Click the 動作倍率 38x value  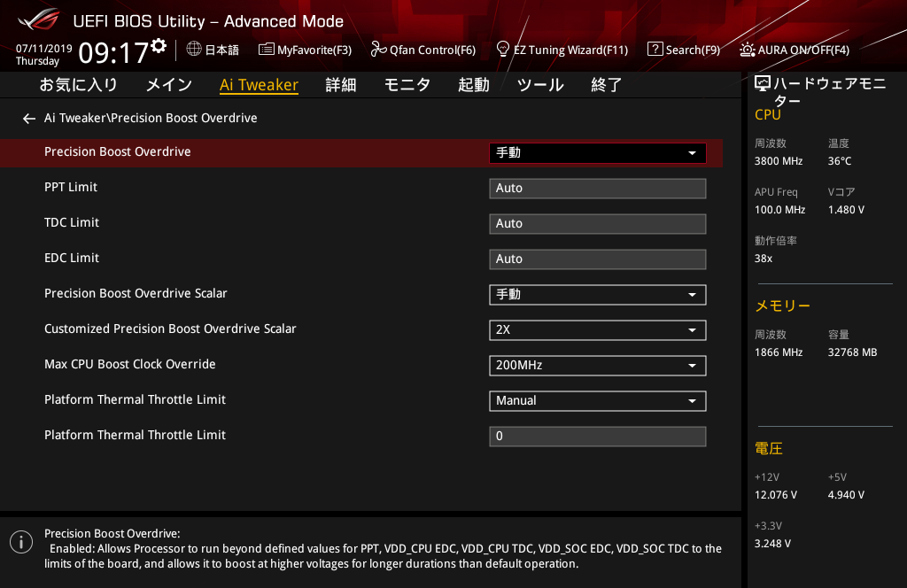point(764,259)
